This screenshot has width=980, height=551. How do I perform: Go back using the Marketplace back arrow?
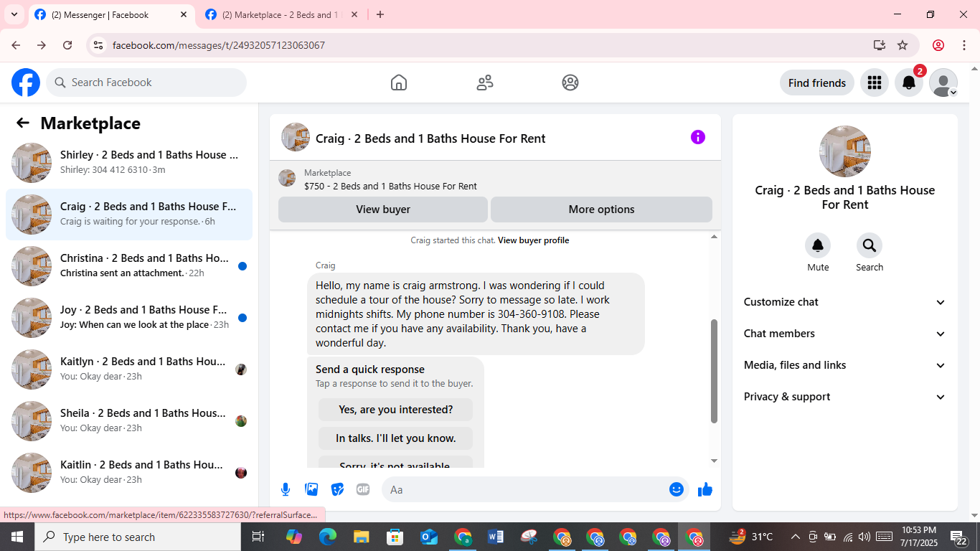coord(23,123)
